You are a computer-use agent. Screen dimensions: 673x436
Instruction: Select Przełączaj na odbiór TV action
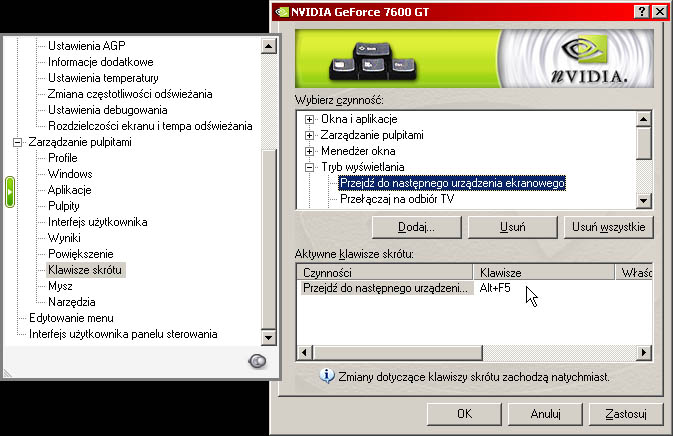pyautogui.click(x=397, y=199)
